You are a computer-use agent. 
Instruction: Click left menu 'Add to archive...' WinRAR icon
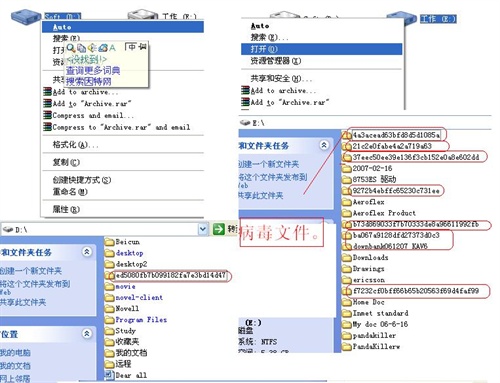pyautogui.click(x=47, y=92)
